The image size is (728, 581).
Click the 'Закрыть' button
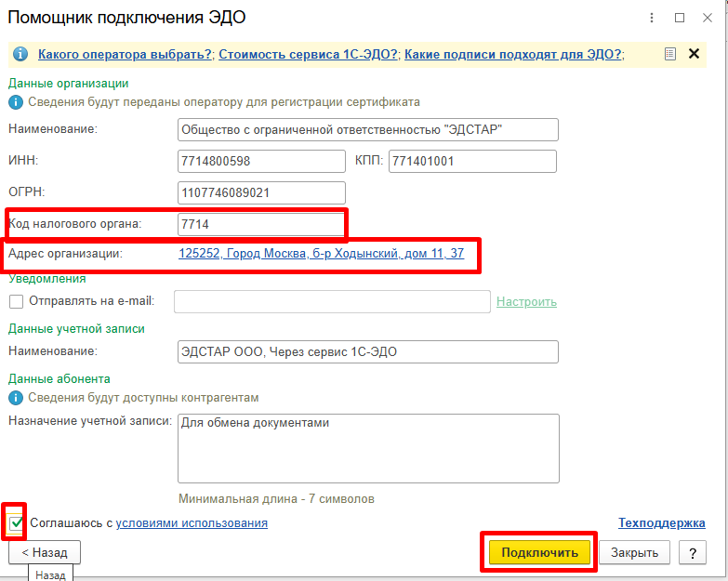(x=634, y=553)
